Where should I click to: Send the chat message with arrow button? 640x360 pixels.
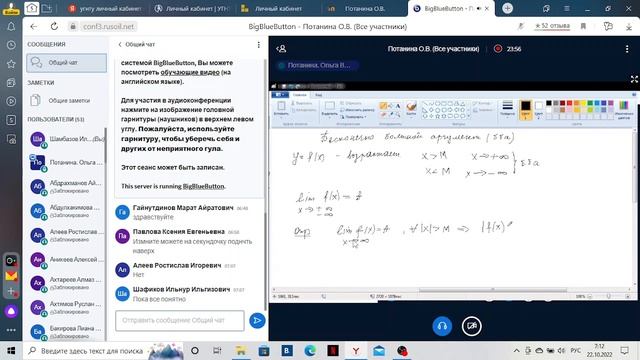click(257, 320)
